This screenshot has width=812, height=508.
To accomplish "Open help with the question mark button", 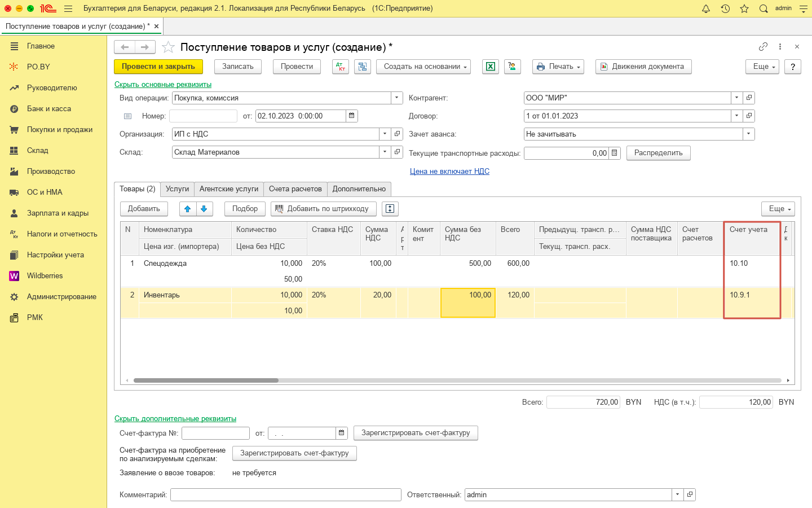I will 793,67.
